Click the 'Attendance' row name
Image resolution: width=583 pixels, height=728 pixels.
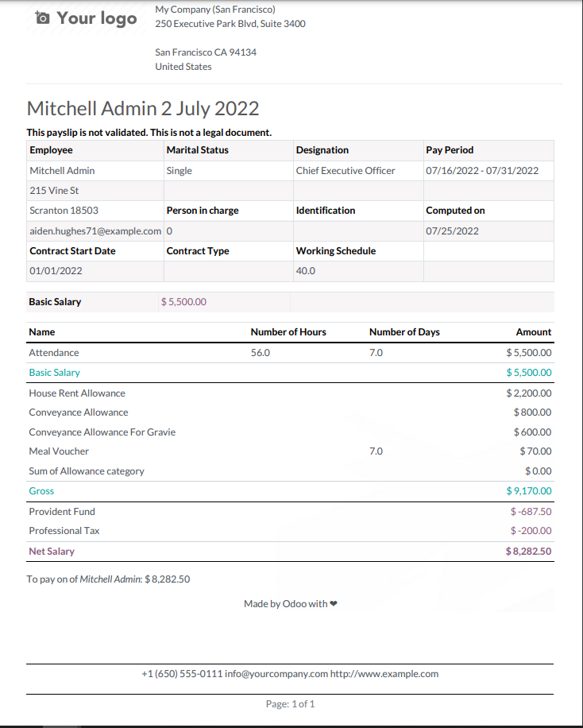54,353
